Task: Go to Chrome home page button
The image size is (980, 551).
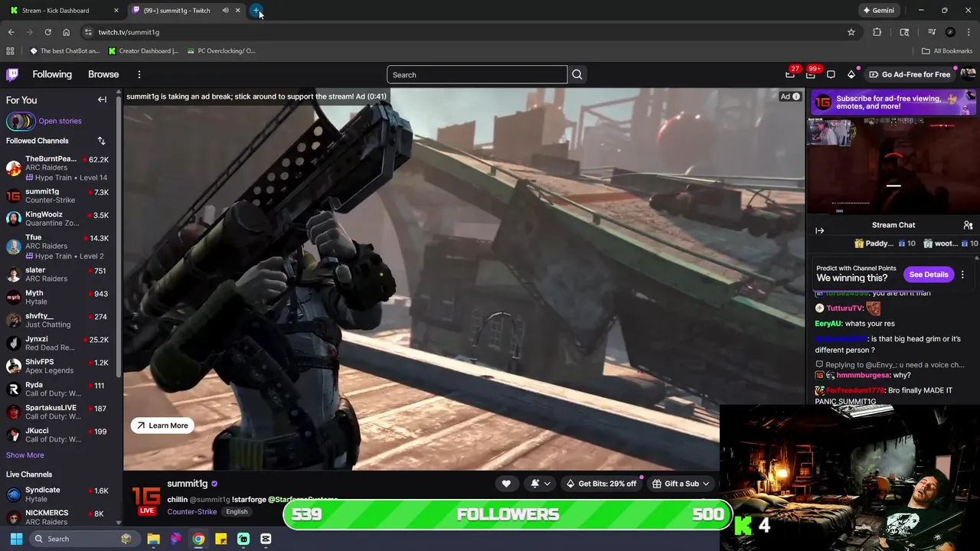Action: coord(66,32)
